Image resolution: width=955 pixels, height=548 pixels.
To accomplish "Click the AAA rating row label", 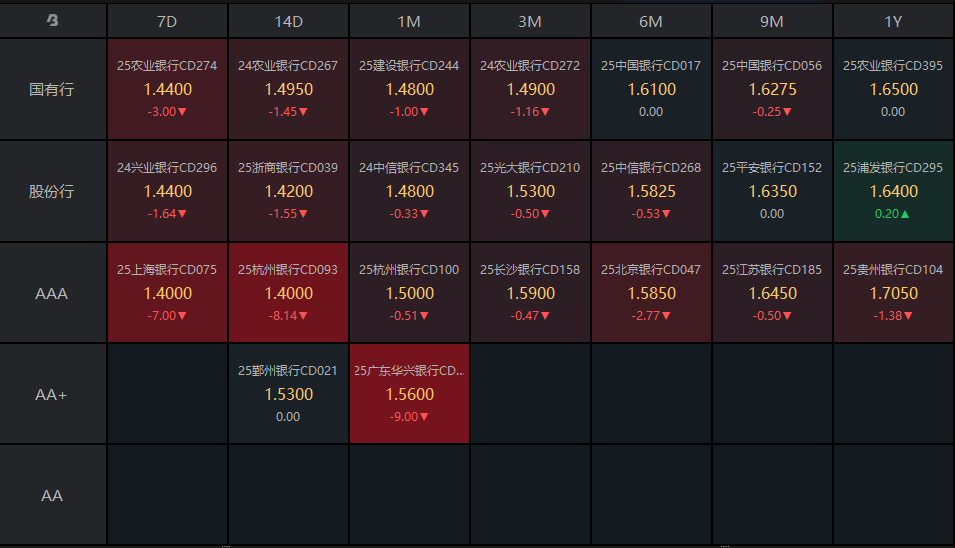I will 53,293.
